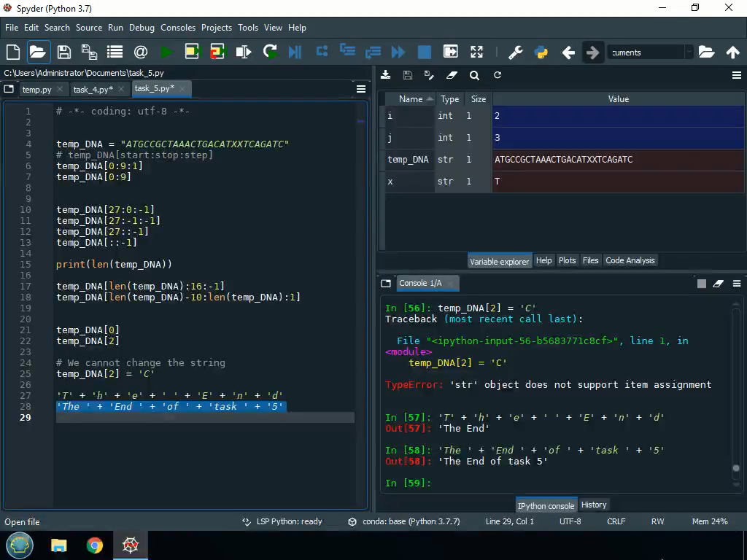The width and height of the screenshot is (747, 560).
Task: Click the Search variables magnifier icon
Action: [x=474, y=75]
